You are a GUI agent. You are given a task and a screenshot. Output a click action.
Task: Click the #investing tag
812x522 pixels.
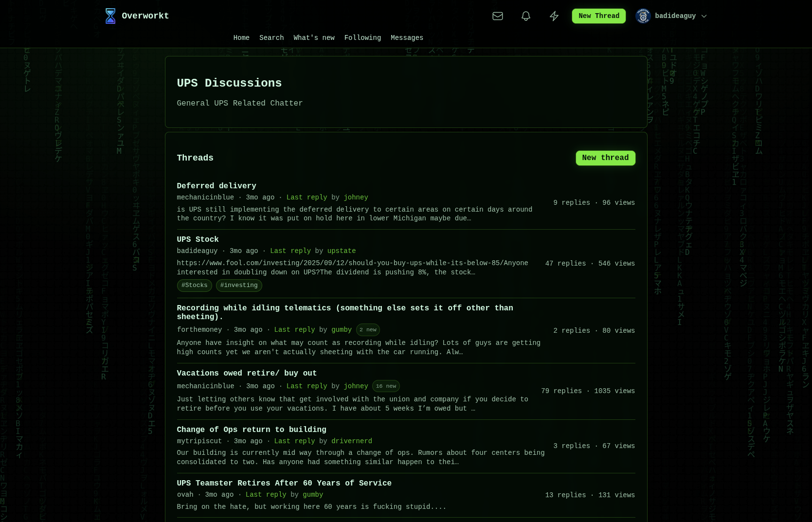coord(239,286)
